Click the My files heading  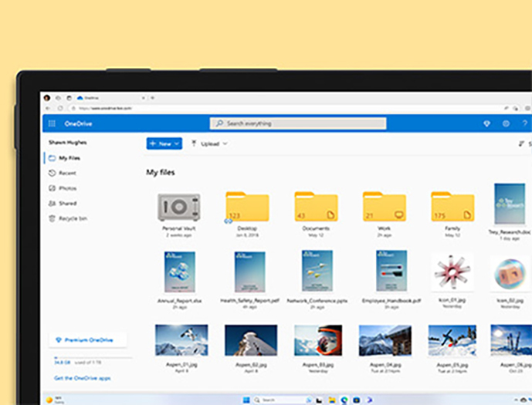pos(161,173)
